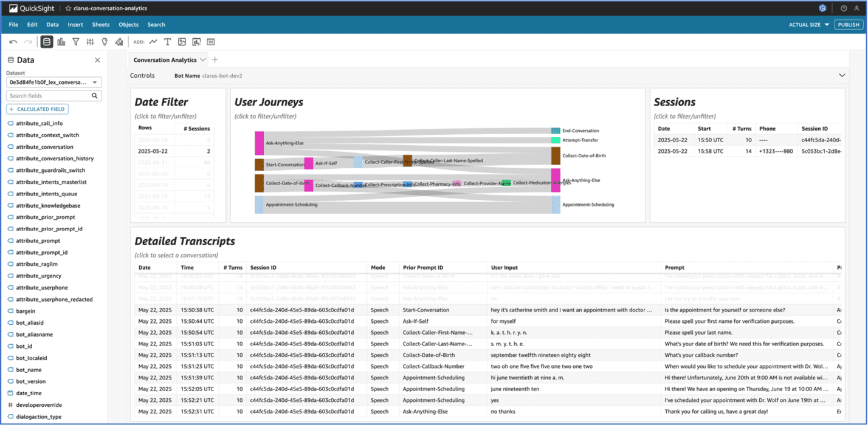Open the Filter funnel icon
Screen dimensions: 868x425
[x=75, y=41]
